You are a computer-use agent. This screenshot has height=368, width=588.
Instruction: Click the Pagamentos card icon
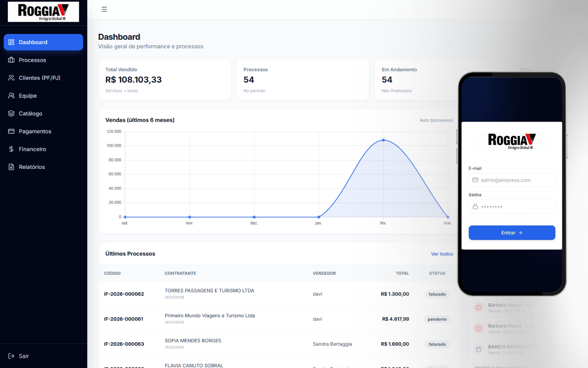[11, 131]
